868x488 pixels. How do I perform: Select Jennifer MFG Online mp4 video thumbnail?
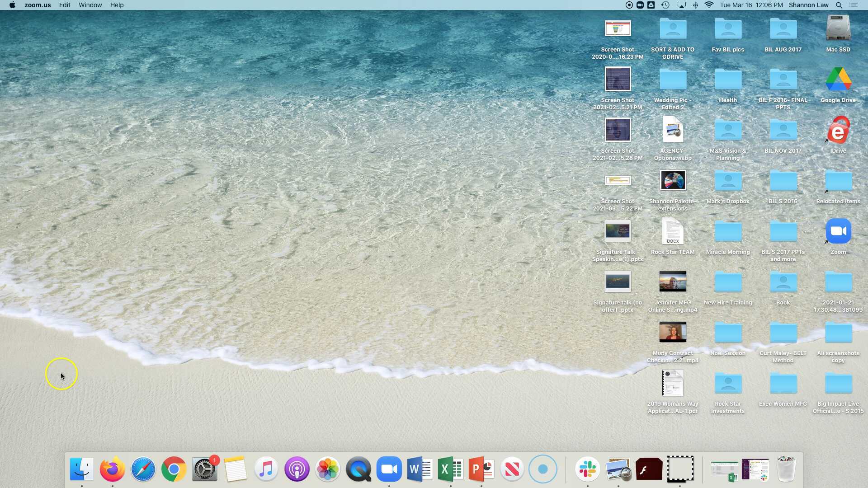[x=673, y=282]
